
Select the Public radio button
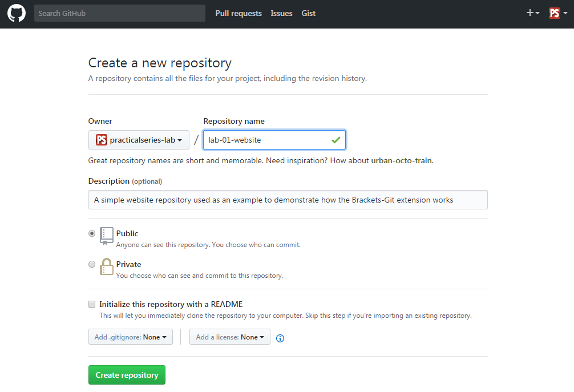(92, 233)
